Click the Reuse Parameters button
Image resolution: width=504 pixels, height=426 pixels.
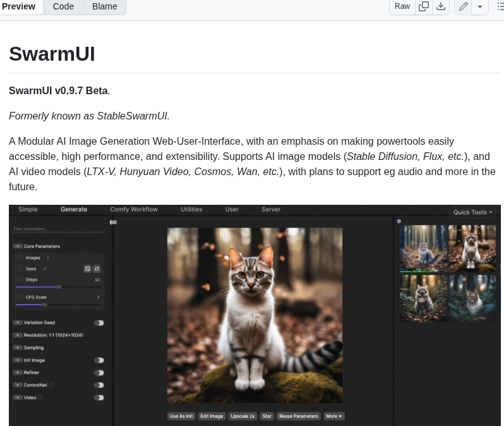coord(299,416)
